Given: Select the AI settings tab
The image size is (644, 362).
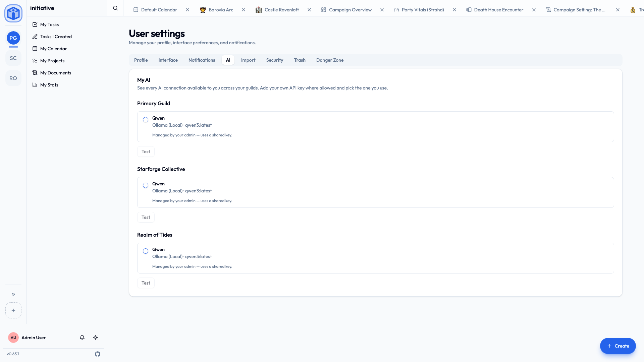Looking at the screenshot, I should [x=228, y=60].
